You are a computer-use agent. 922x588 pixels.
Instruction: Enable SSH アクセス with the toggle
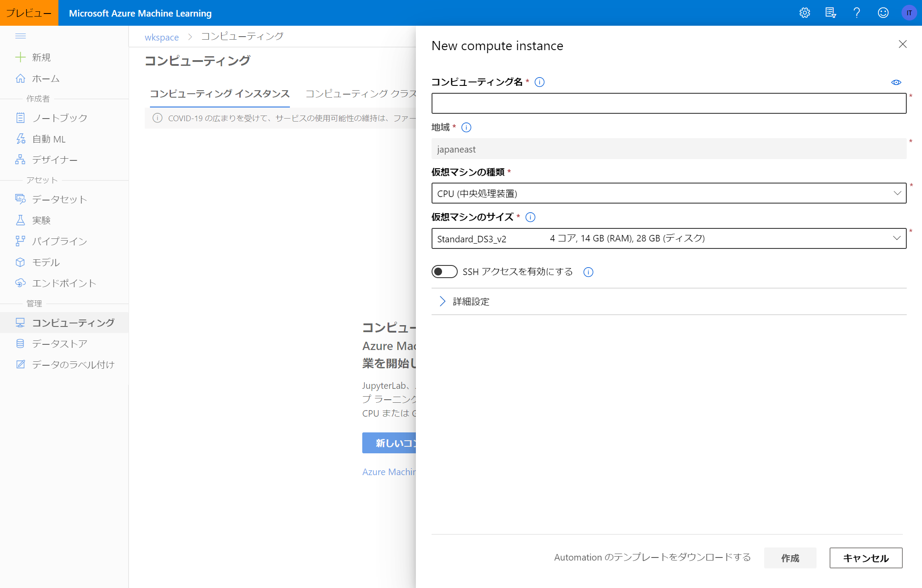pyautogui.click(x=444, y=271)
